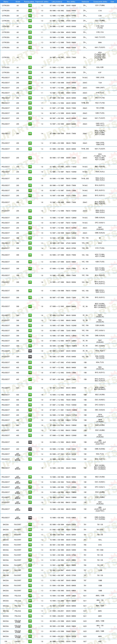Screen dimensions: 117x644
Task: Click the Rodzaj paliwa column header
Action: 29,1
